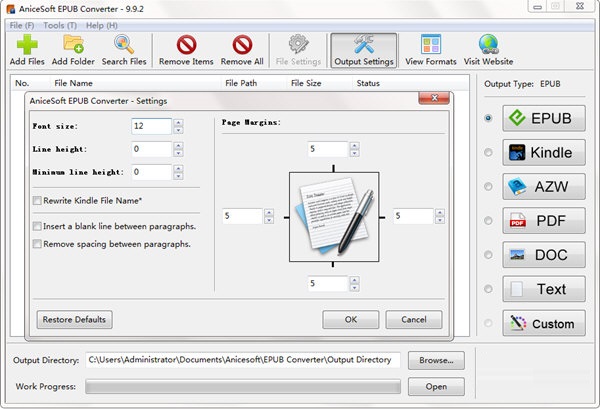Choose the AZW output format button
This screenshot has height=409, width=600.
(x=544, y=186)
